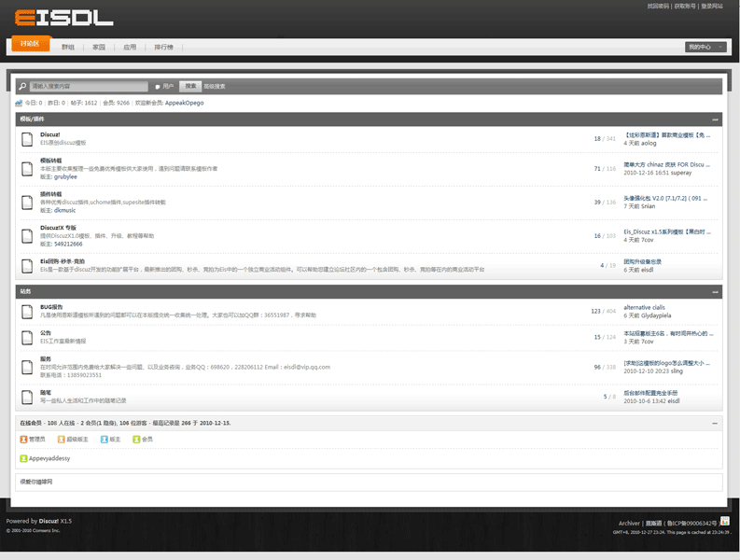Open moderator grubylee's profile link
The image size is (740, 560).
pos(65,177)
